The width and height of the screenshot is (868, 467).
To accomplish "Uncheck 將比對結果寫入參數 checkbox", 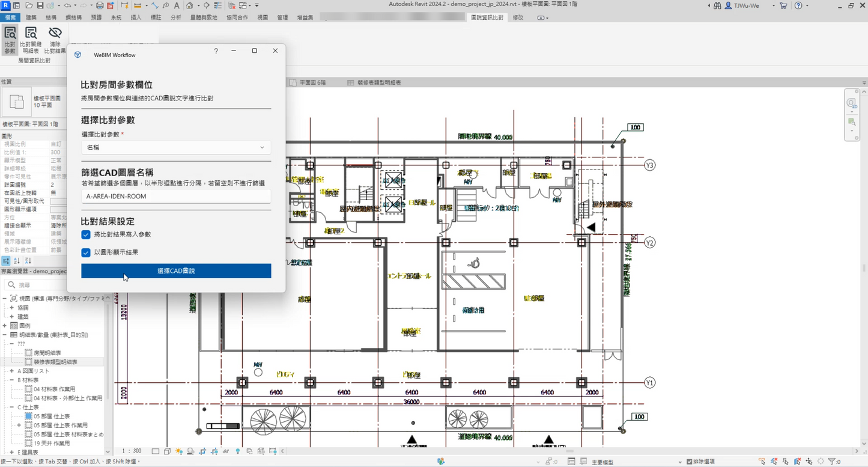I will tap(86, 234).
